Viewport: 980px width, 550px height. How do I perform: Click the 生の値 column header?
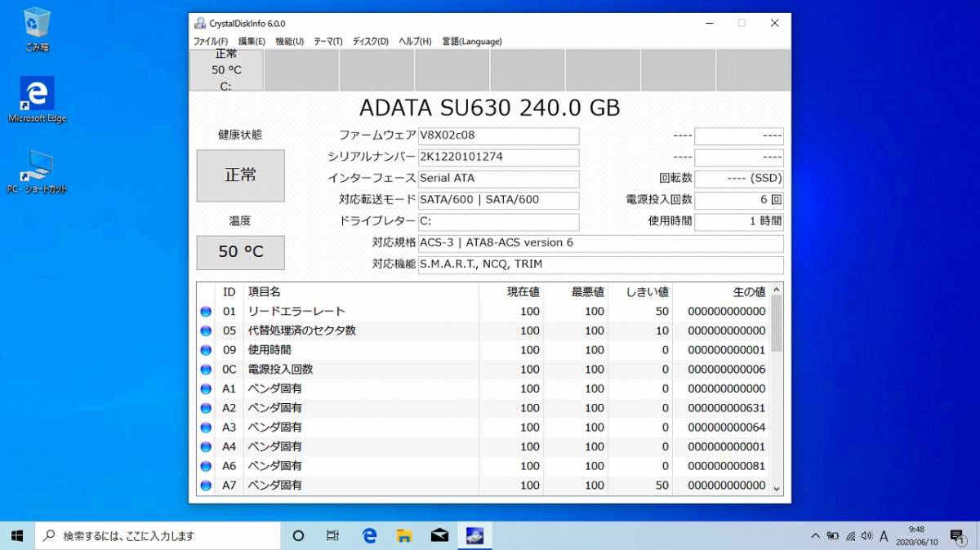coord(721,292)
